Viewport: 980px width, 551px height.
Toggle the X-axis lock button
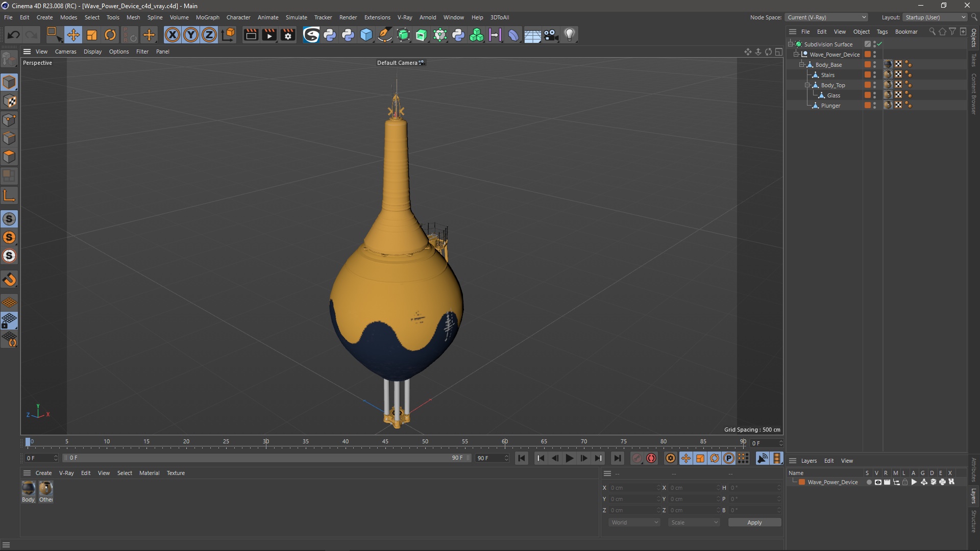coord(173,35)
